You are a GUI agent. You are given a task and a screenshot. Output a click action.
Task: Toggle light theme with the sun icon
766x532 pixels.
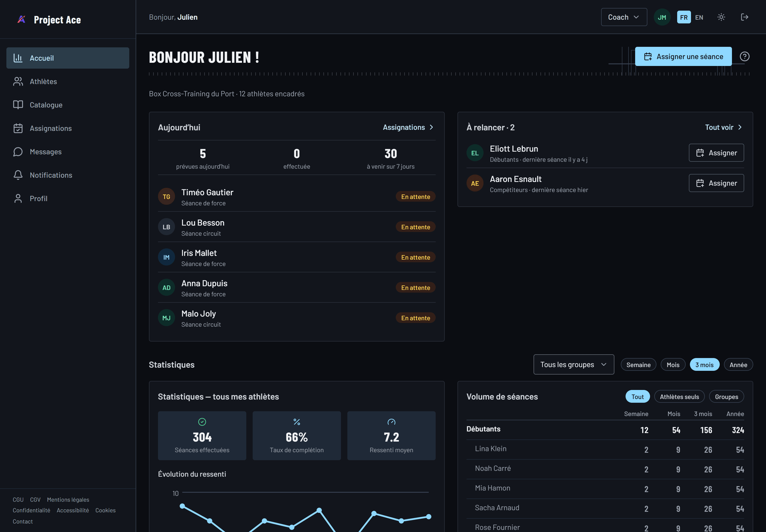721,17
